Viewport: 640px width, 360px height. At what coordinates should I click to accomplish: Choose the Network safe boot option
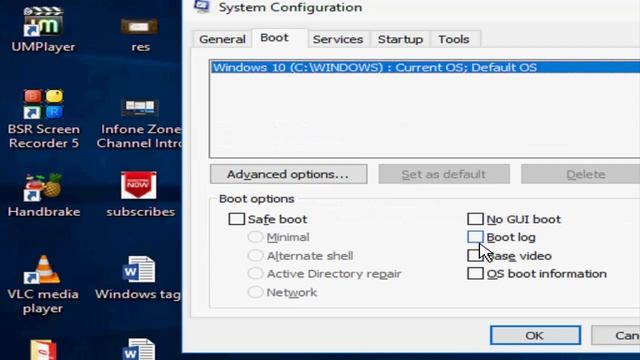pyautogui.click(x=255, y=292)
